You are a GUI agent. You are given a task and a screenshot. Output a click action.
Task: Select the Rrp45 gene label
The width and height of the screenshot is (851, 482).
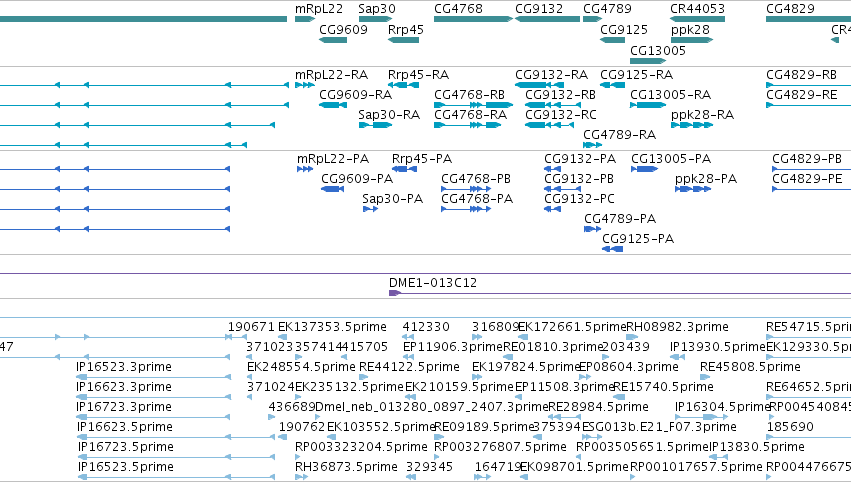[x=405, y=29]
